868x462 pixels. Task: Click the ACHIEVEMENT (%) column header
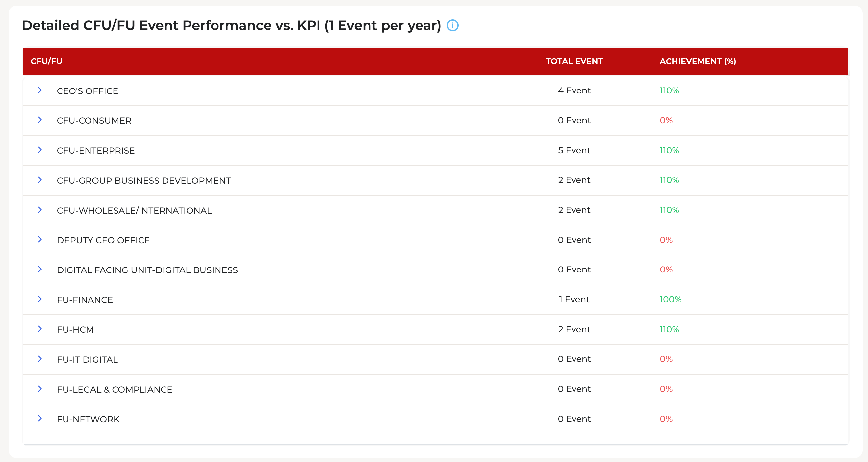(698, 61)
